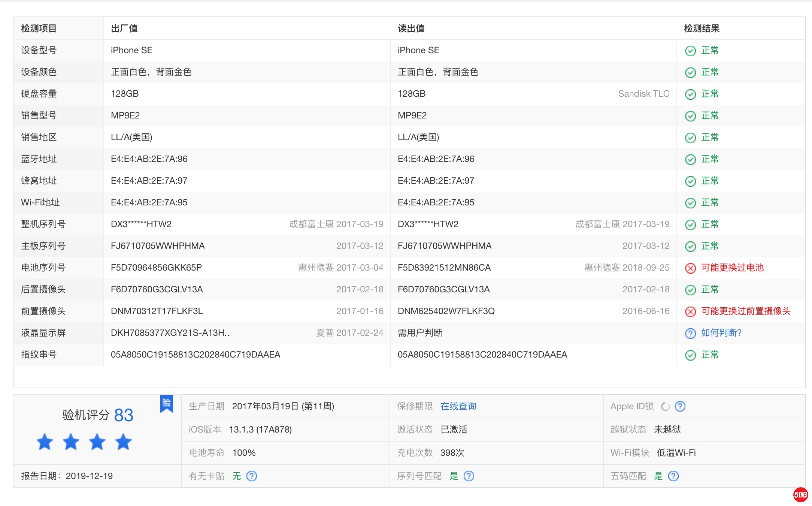This screenshot has width=812, height=506.
Task: Open the 如何判断? help link
Action: point(721,333)
